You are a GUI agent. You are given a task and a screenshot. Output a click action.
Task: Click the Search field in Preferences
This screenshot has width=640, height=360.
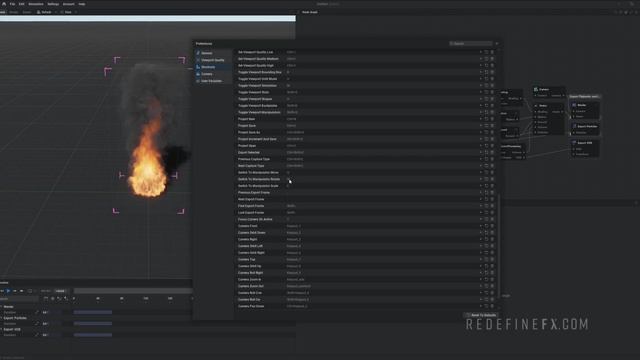click(471, 43)
